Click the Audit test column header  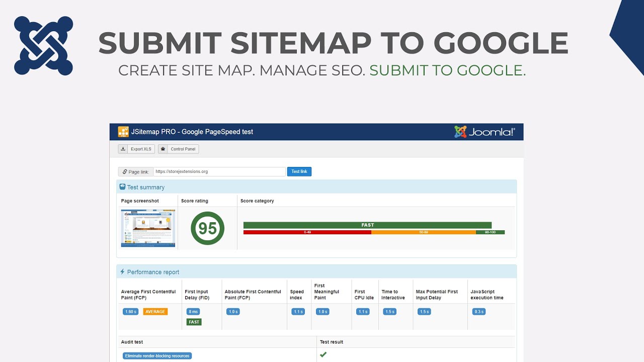point(132,342)
